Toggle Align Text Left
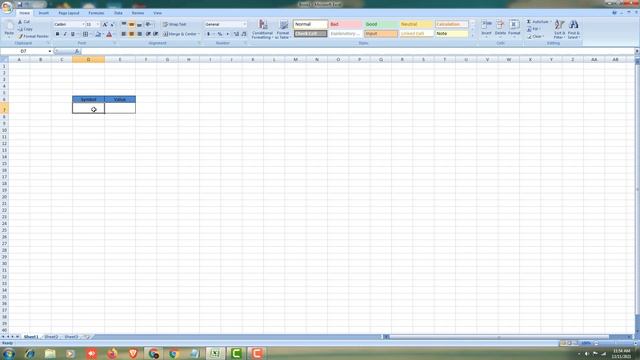 coord(124,34)
